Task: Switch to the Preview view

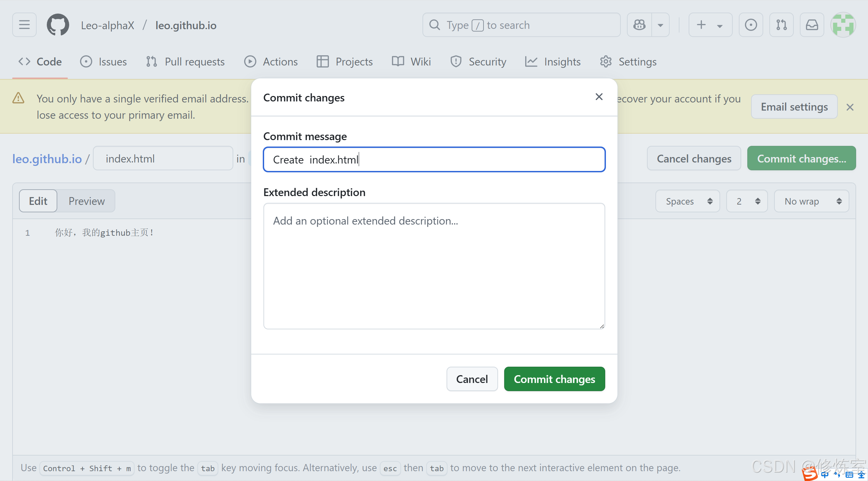Action: [86, 201]
